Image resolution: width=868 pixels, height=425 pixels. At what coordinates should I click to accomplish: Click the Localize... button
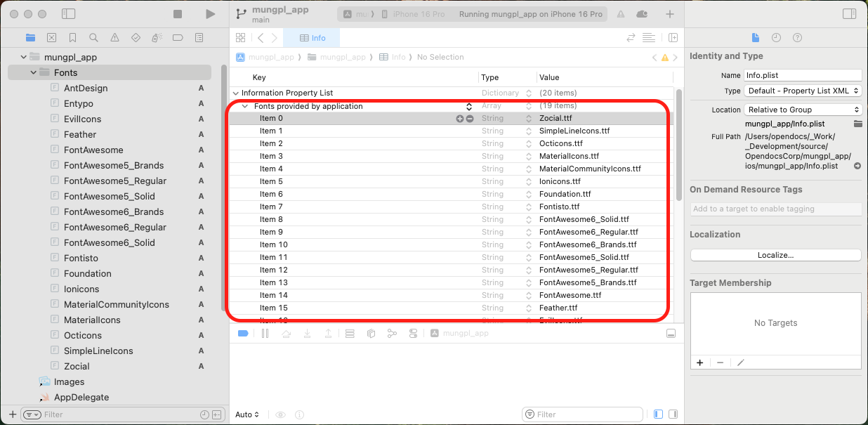(x=775, y=255)
